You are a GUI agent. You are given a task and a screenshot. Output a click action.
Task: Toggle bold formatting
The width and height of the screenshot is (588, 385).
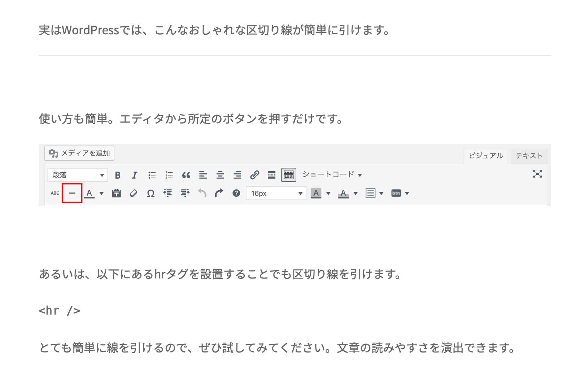[117, 175]
